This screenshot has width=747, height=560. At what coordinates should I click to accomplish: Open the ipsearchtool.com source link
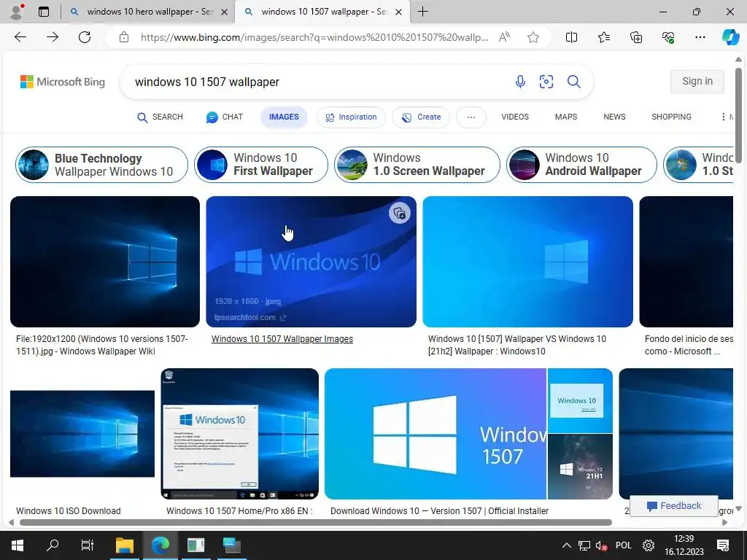pos(250,318)
